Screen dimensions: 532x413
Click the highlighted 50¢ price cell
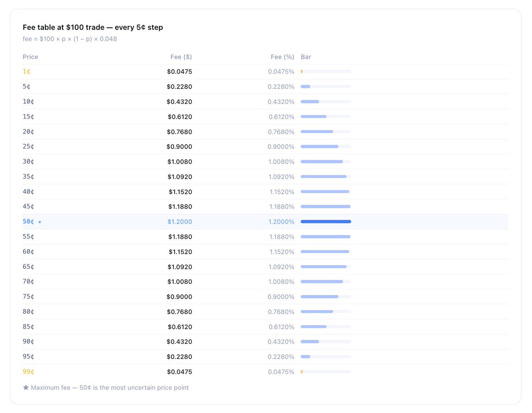(x=28, y=222)
